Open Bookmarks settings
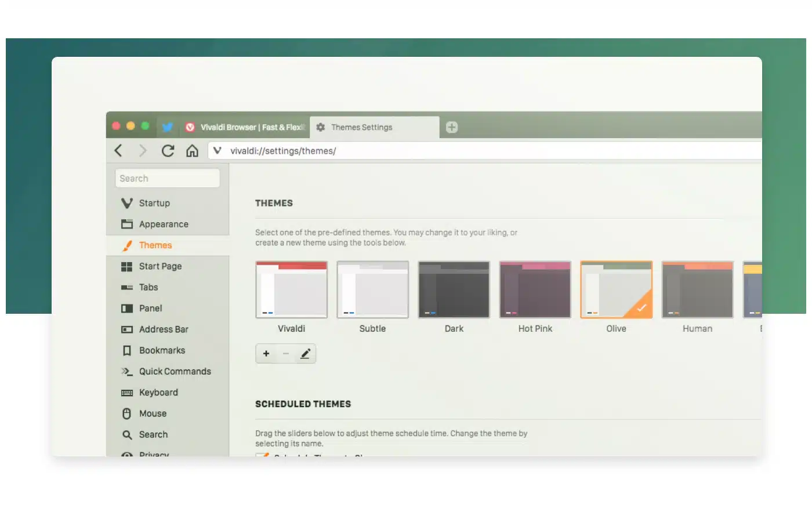Image resolution: width=812 pixels, height=522 pixels. pos(168,350)
